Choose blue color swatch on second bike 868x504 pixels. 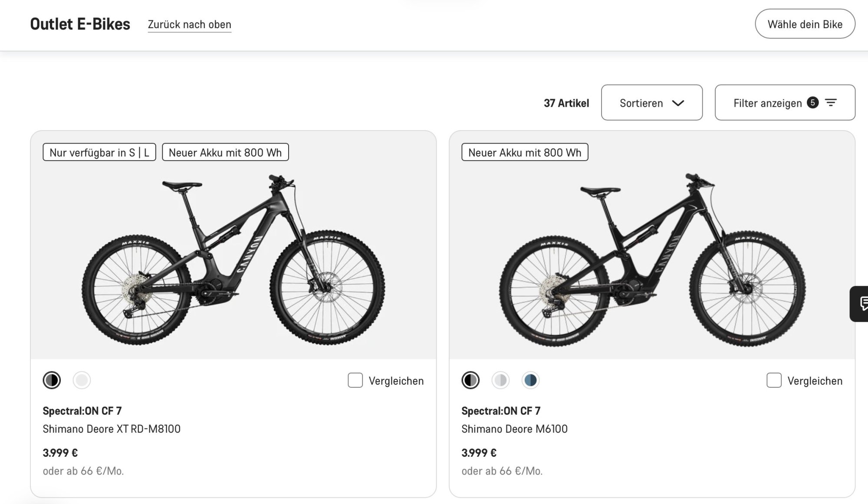[x=530, y=380]
